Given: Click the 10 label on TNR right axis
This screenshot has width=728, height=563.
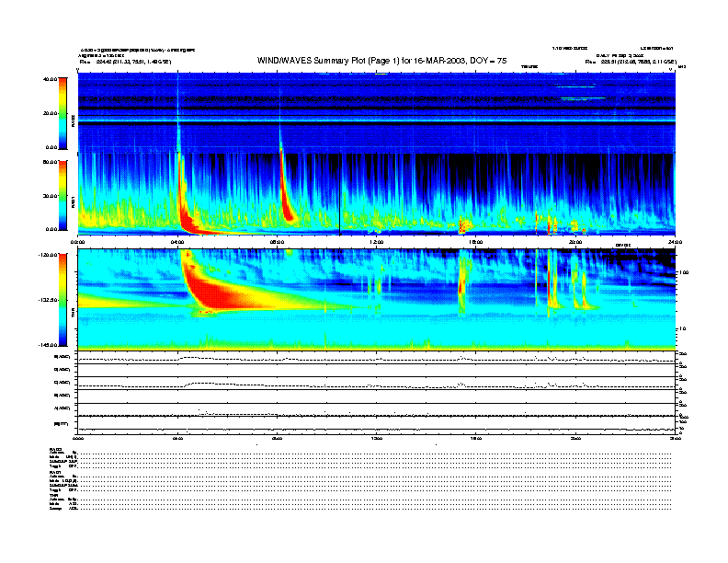Looking at the screenshot, I should 682,329.
